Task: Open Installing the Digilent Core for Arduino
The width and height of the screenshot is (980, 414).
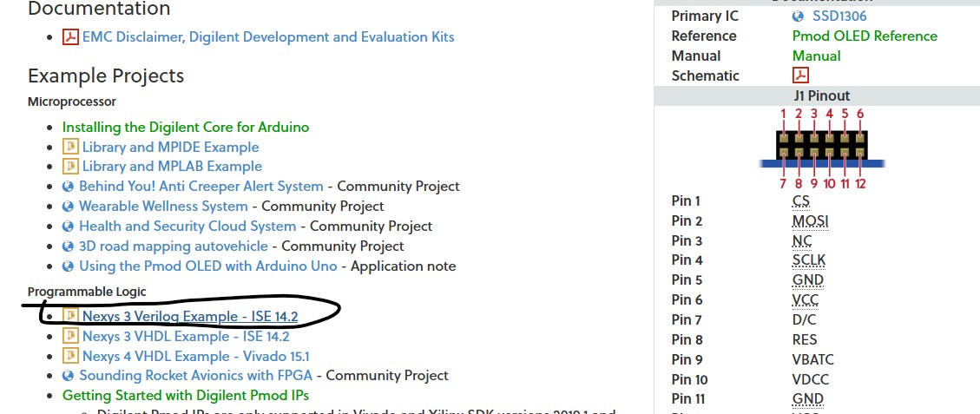Action: (185, 127)
